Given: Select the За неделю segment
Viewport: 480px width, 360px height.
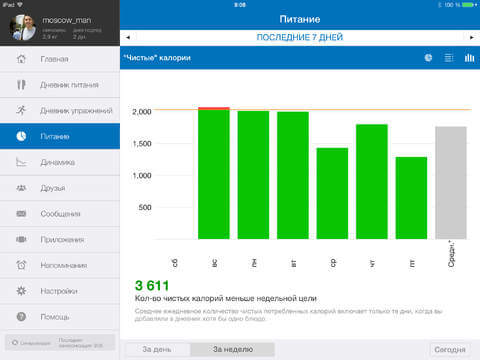Looking at the screenshot, I should (233, 349).
